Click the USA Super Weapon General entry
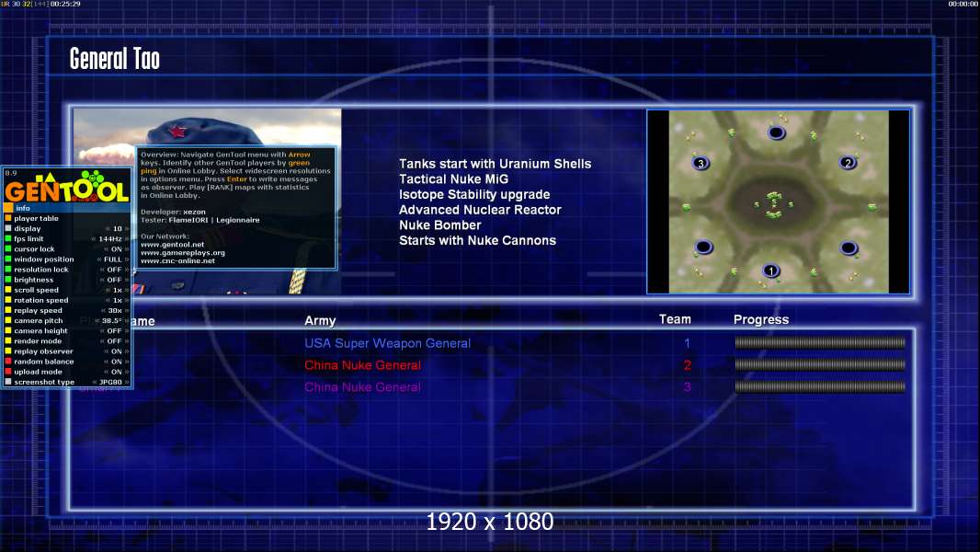This screenshot has height=552, width=980. (388, 343)
